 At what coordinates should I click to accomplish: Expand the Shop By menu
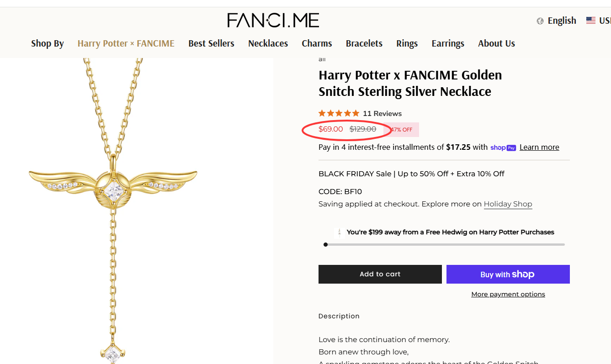click(x=48, y=43)
